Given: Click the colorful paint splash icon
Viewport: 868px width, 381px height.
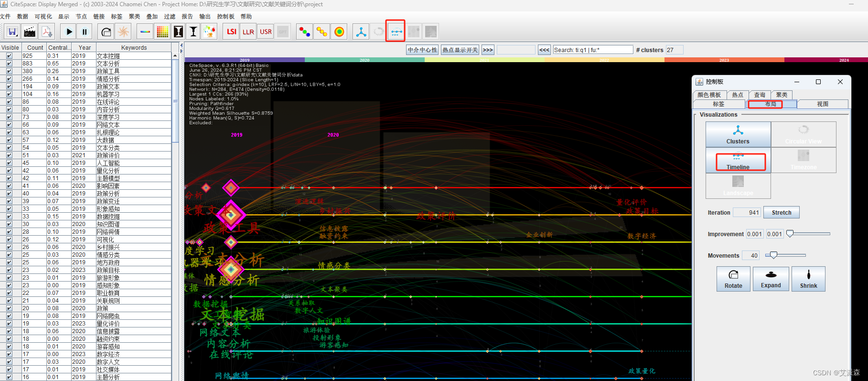Looking at the screenshot, I should tap(209, 32).
